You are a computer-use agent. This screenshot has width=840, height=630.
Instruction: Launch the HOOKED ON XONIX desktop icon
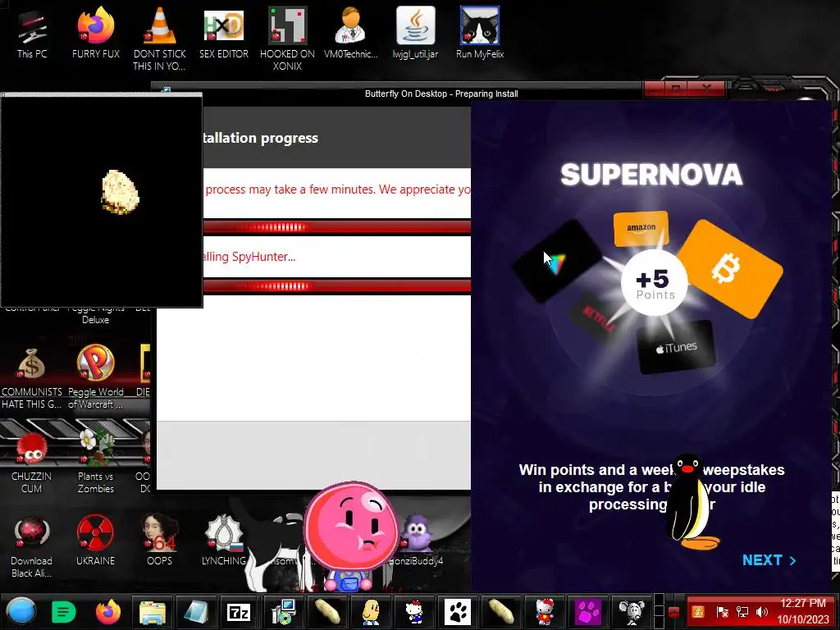click(x=287, y=38)
